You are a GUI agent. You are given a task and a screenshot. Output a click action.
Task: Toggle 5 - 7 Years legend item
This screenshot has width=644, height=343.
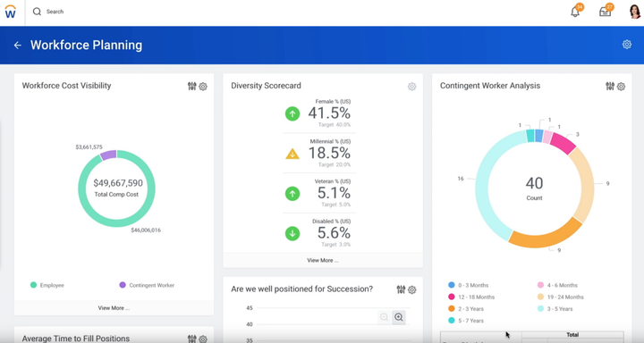[x=466, y=321]
